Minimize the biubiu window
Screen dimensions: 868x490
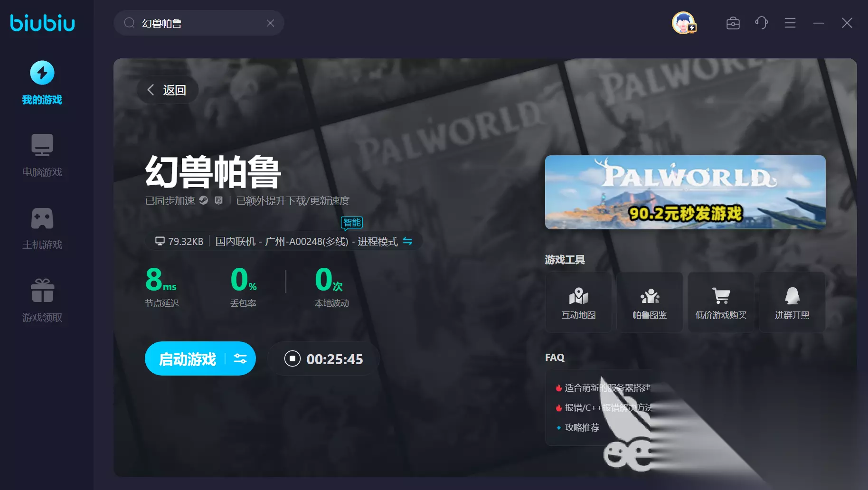click(x=819, y=23)
